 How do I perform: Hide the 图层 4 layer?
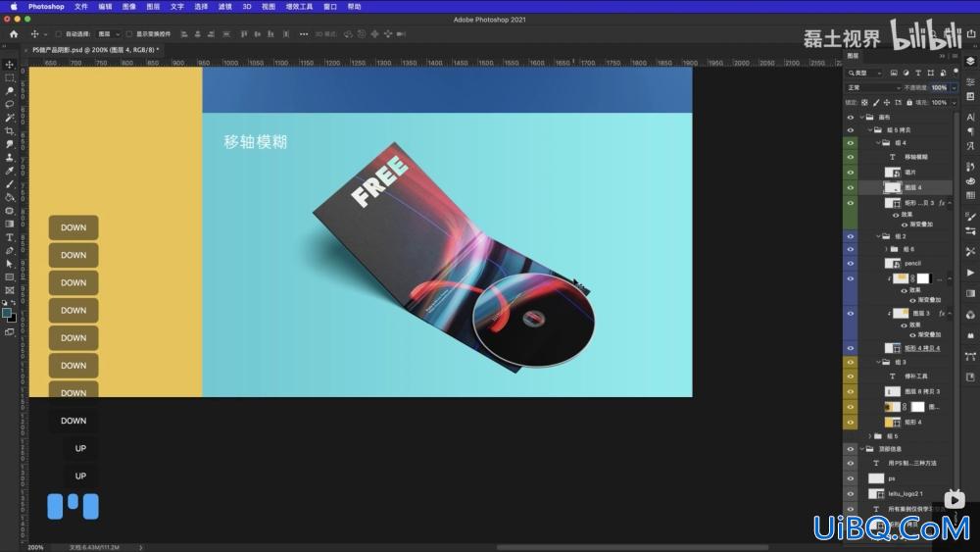(x=850, y=187)
